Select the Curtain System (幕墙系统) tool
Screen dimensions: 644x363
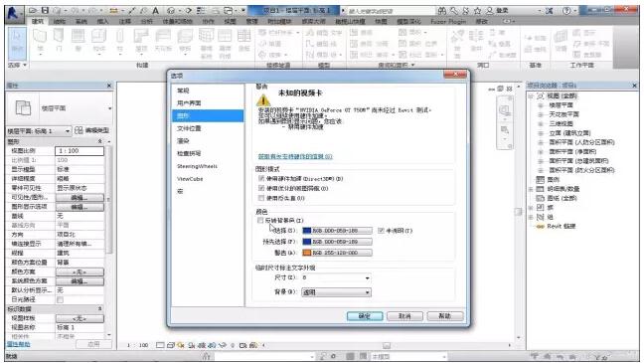tap(206, 43)
